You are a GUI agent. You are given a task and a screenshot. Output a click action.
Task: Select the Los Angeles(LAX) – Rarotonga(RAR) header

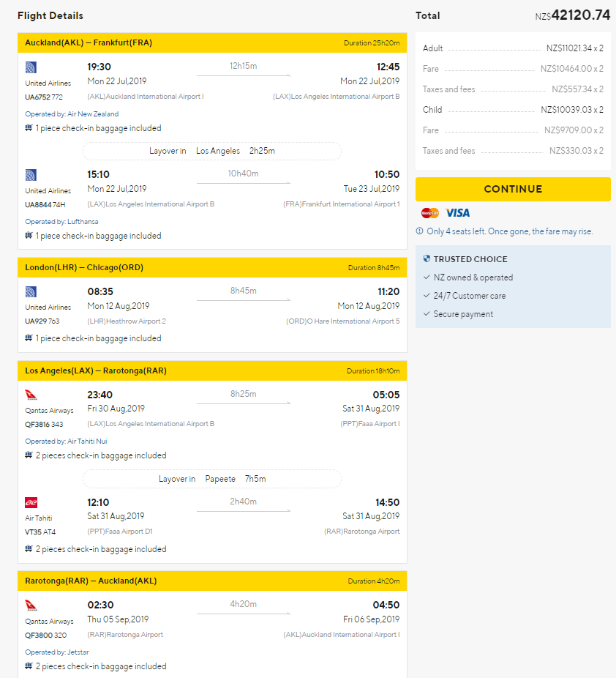[x=212, y=371]
